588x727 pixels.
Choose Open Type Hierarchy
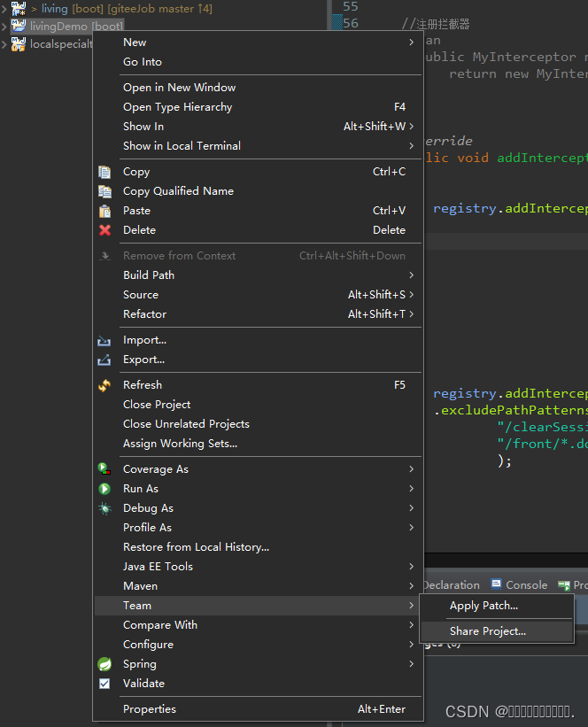click(258, 107)
